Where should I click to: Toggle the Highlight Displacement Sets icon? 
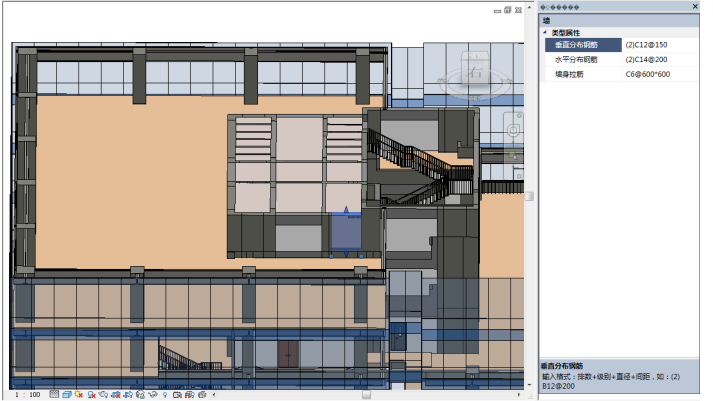click(202, 394)
